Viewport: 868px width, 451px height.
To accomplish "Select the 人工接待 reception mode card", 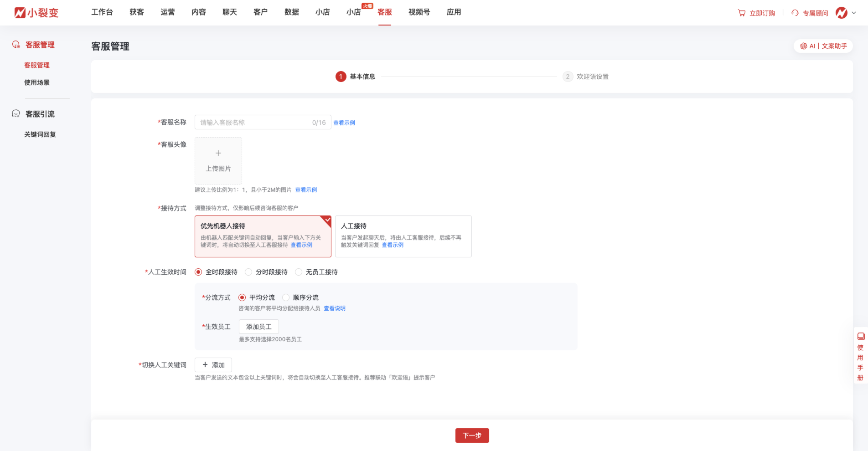I will pyautogui.click(x=403, y=236).
